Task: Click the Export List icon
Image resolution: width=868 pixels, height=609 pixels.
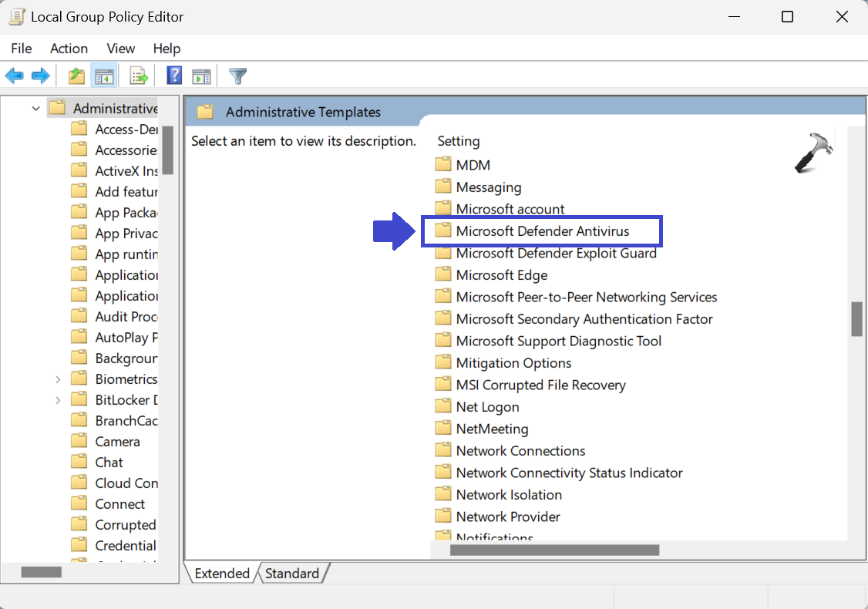Action: 138,75
